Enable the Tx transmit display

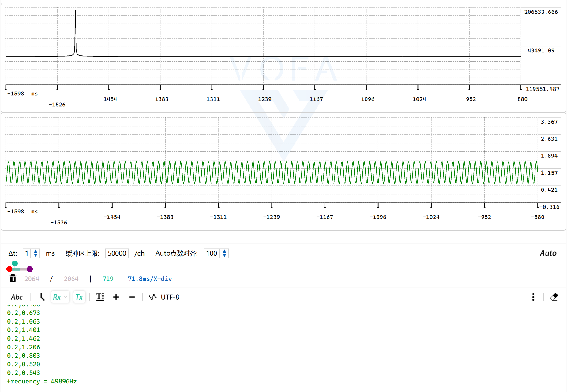click(79, 297)
